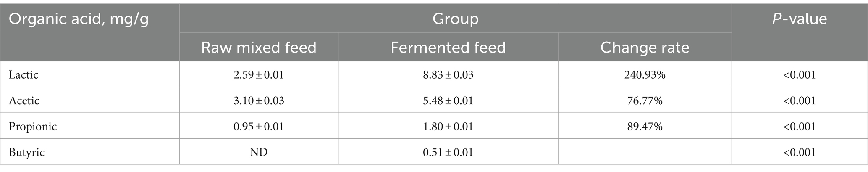Click the value 0.51 ± 0.01
Image resolution: width=868 pixels, height=172 pixels.
[448, 152]
